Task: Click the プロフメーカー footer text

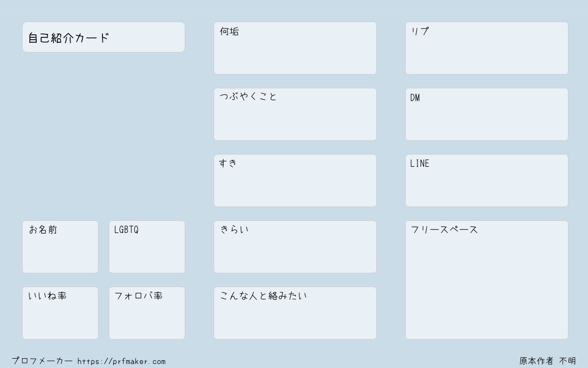Action: point(42,361)
